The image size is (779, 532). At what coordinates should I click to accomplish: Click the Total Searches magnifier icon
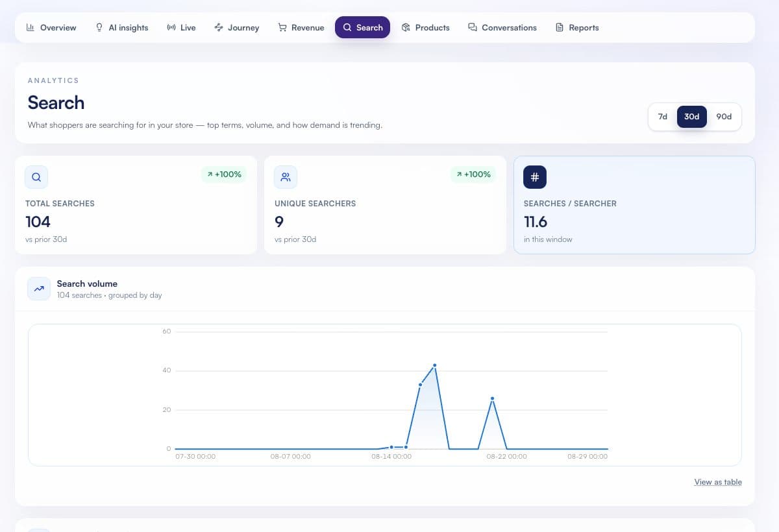point(36,177)
